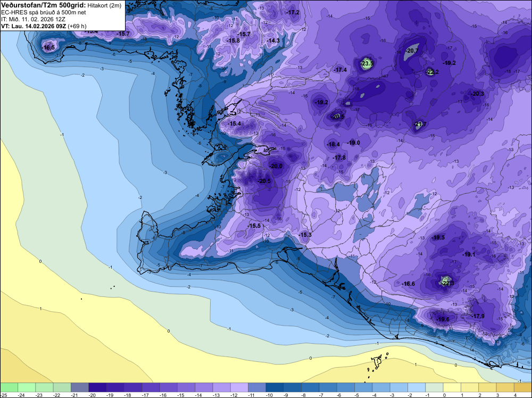Click the -20.3 temperature label

[x=477, y=94]
